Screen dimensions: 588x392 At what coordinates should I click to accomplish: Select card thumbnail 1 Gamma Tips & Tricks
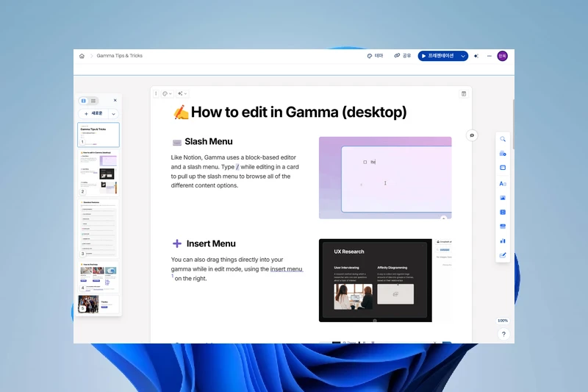click(98, 135)
